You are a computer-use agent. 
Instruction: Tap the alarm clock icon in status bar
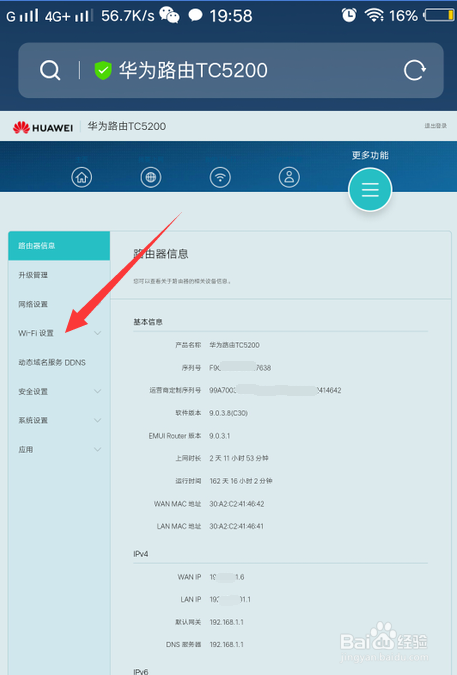pyautogui.click(x=349, y=15)
